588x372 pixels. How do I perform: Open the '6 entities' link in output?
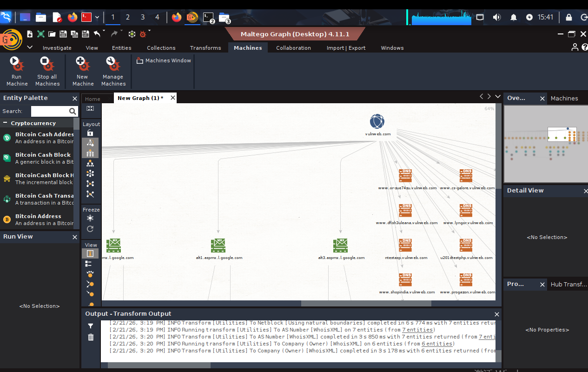(x=437, y=344)
